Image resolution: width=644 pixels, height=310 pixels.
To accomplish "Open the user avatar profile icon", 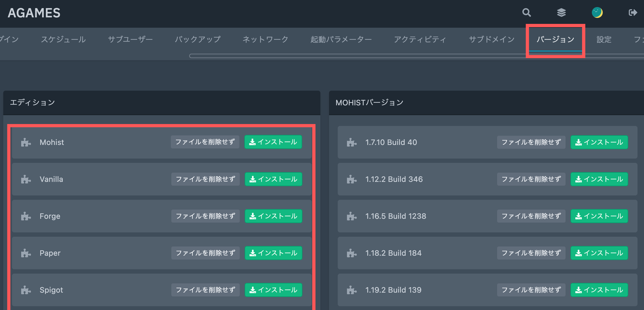I will click(x=597, y=12).
